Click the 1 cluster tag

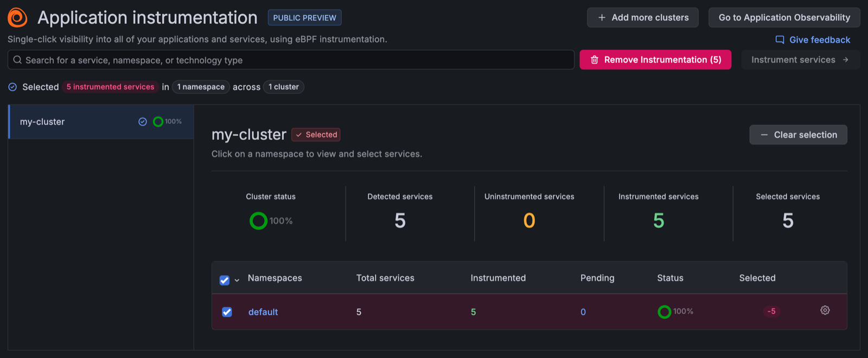(284, 87)
